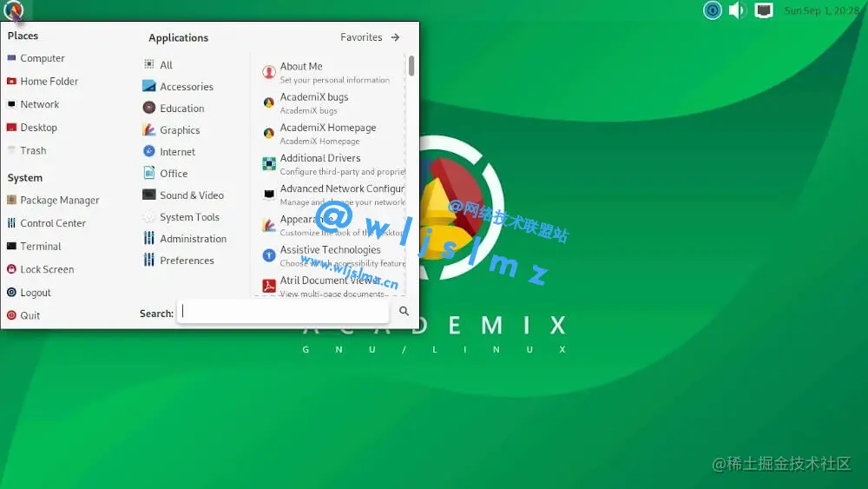Click the network monitor tray icon
The width and height of the screenshot is (868, 489).
pos(764,10)
